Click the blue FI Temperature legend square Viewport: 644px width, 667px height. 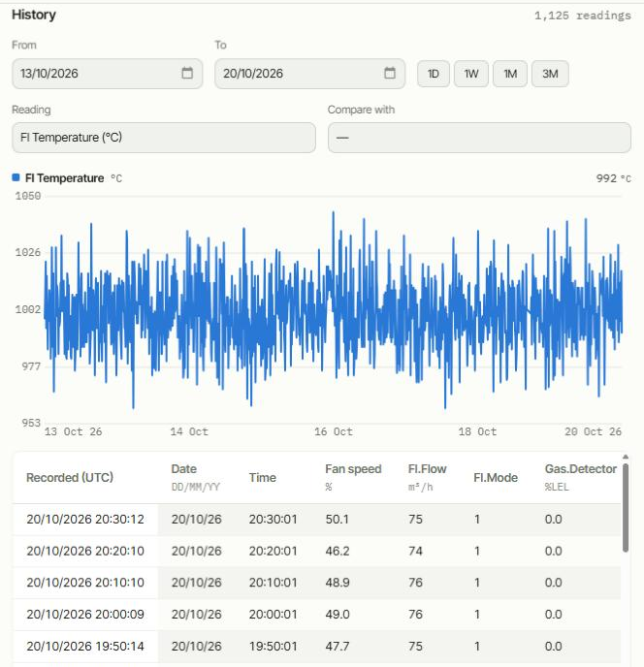[x=16, y=177]
